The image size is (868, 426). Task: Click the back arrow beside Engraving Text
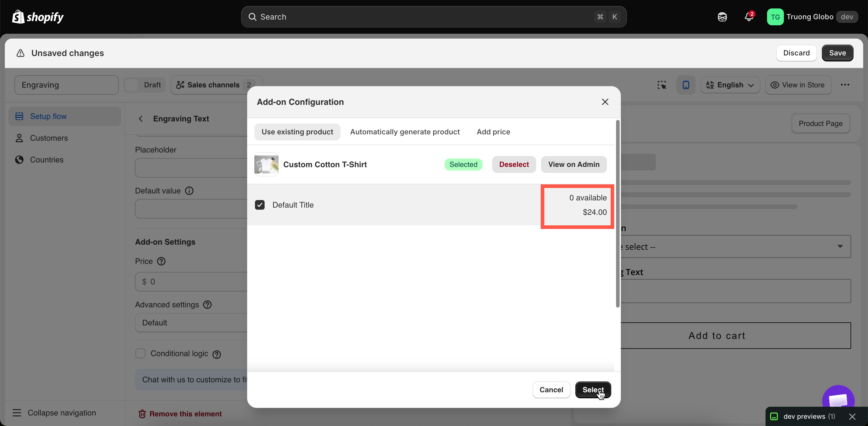coord(141,118)
